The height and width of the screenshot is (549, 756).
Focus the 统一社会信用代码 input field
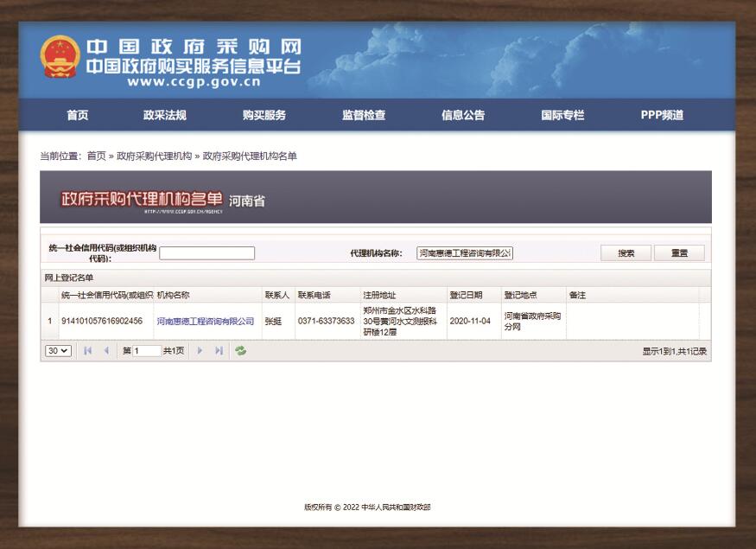[206, 253]
